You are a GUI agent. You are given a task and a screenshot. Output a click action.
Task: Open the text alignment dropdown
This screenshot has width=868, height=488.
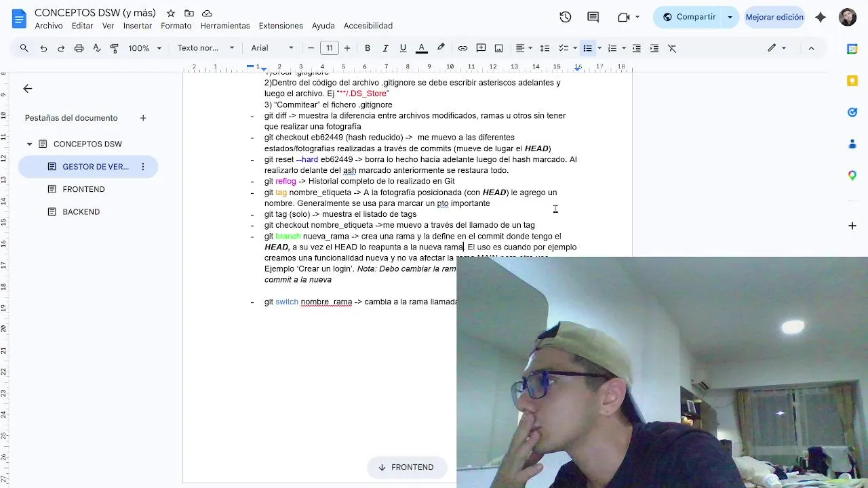click(x=524, y=48)
